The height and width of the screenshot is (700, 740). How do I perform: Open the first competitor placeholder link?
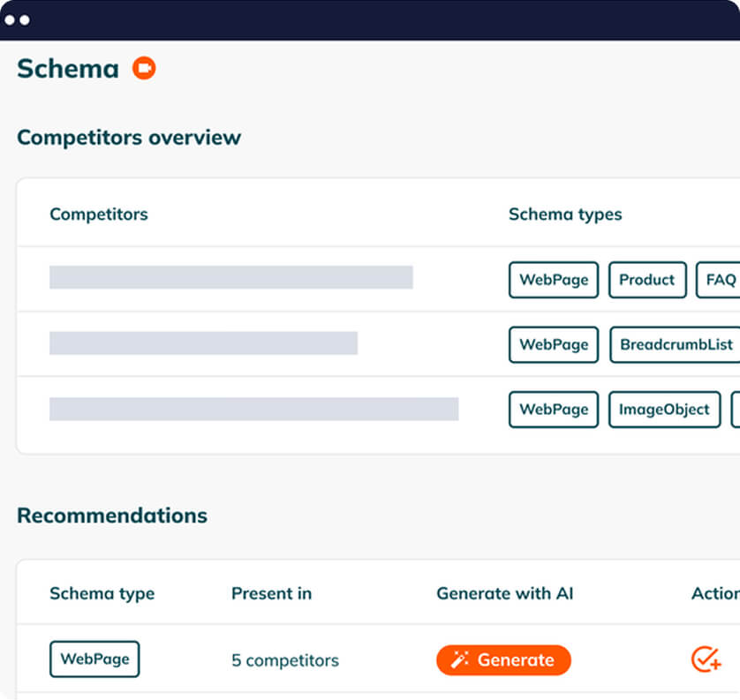coord(231,277)
